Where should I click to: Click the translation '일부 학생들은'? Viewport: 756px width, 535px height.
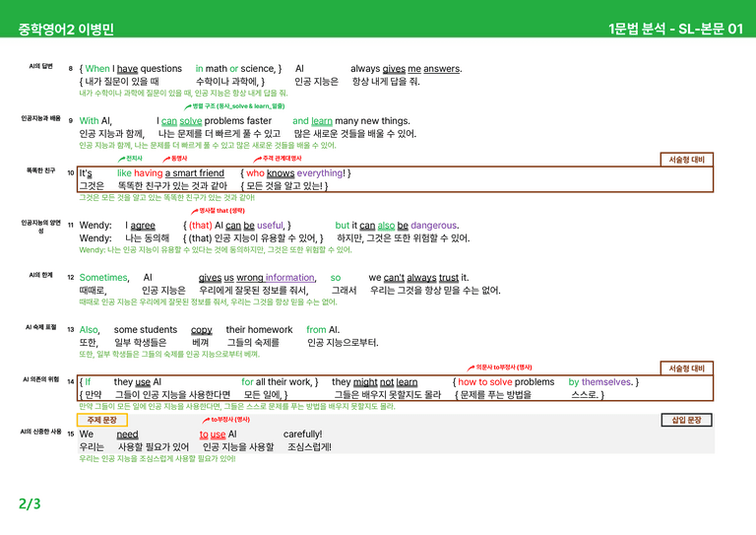[x=141, y=343]
